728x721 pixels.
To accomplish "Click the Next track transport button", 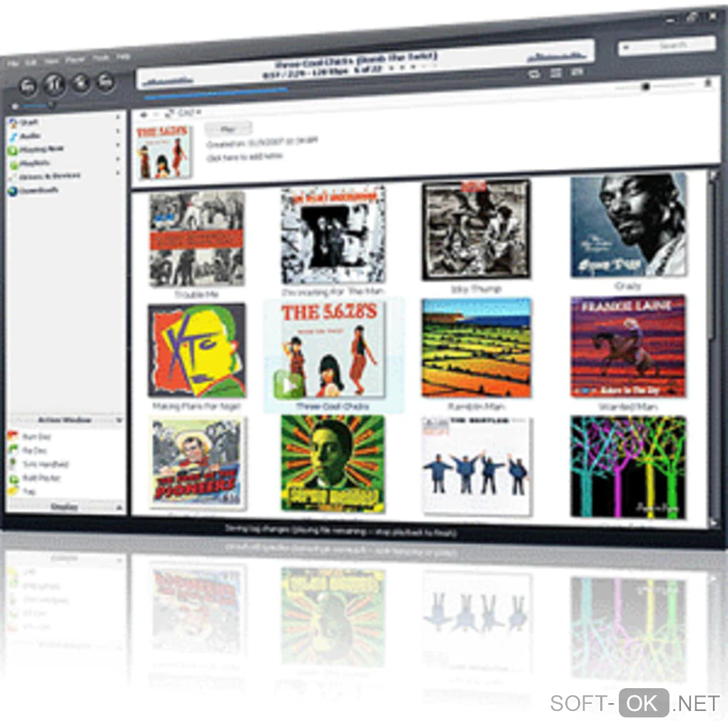I will (x=106, y=81).
